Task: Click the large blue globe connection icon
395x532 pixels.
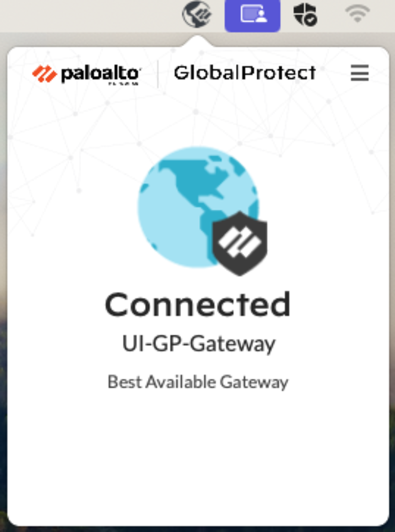Action: point(198,207)
